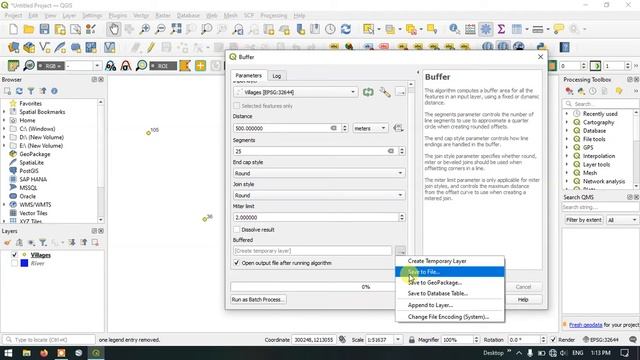Toggle the River layer visibility checkbox

(x=14, y=263)
